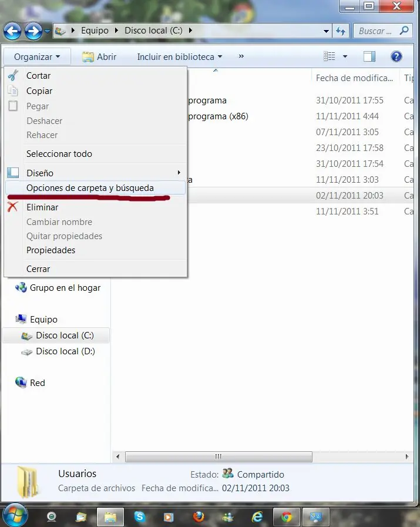Open Opciones de carpeta y búsqueda
The image size is (420, 527).
tap(96, 187)
